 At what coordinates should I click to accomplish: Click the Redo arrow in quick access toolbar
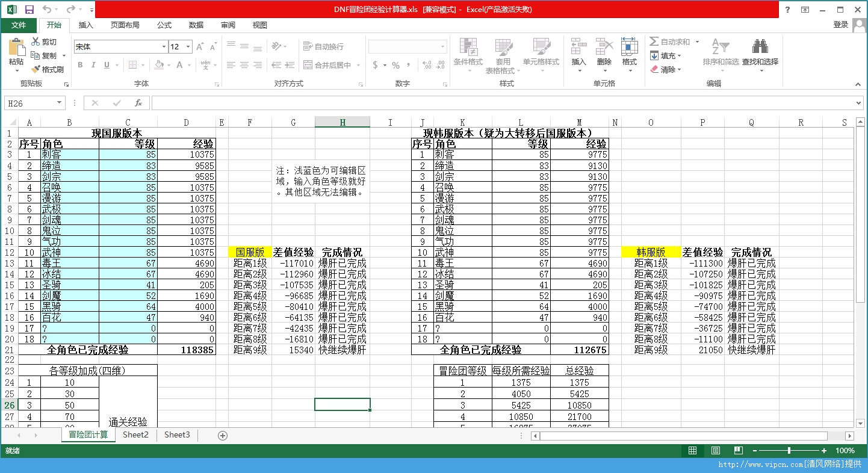tap(70, 10)
